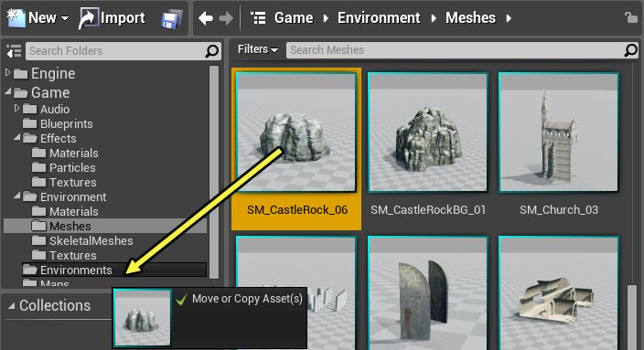Image resolution: width=644 pixels, height=350 pixels.
Task: Expand the Audio folder arrow
Action: (16, 109)
